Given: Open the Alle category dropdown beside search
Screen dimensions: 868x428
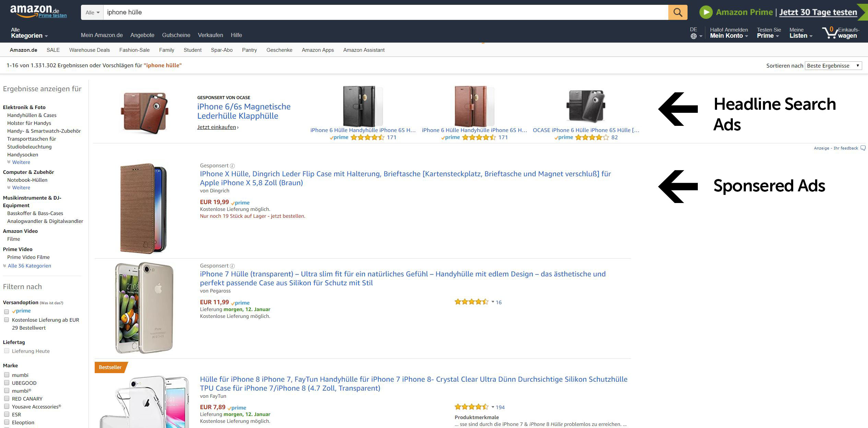Looking at the screenshot, I should click(91, 12).
